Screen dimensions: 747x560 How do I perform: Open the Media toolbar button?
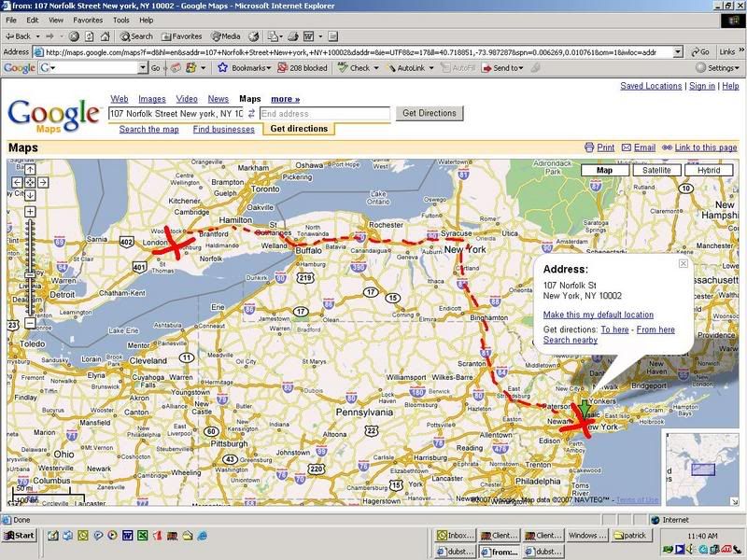[x=226, y=36]
